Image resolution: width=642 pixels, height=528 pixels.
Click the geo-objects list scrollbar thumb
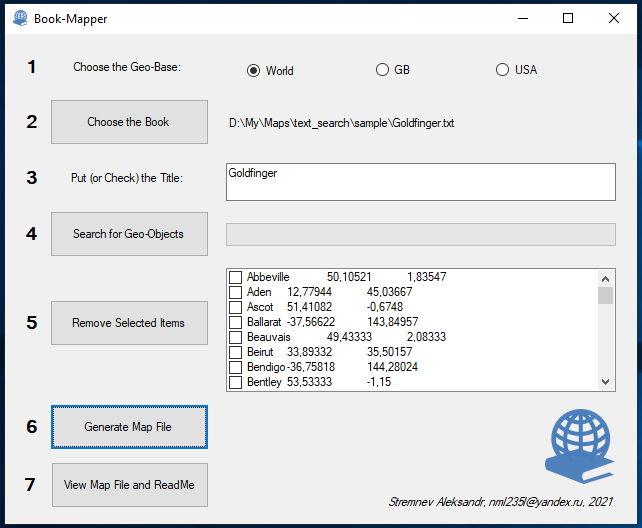coord(606,296)
